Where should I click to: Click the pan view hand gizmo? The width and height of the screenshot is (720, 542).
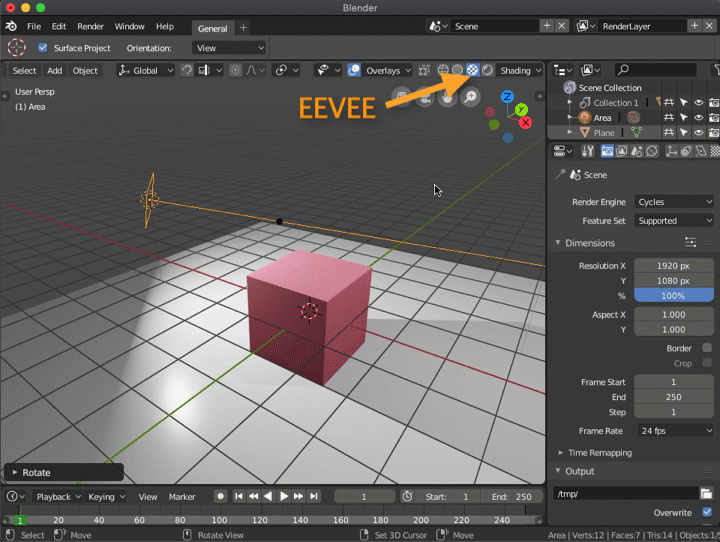(447, 97)
